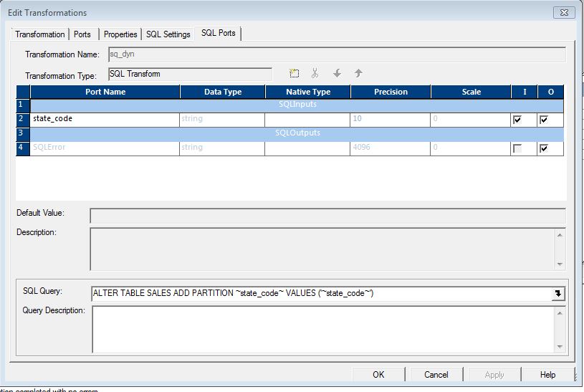Click the Scale column header
The width and height of the screenshot is (584, 392).
tap(471, 92)
